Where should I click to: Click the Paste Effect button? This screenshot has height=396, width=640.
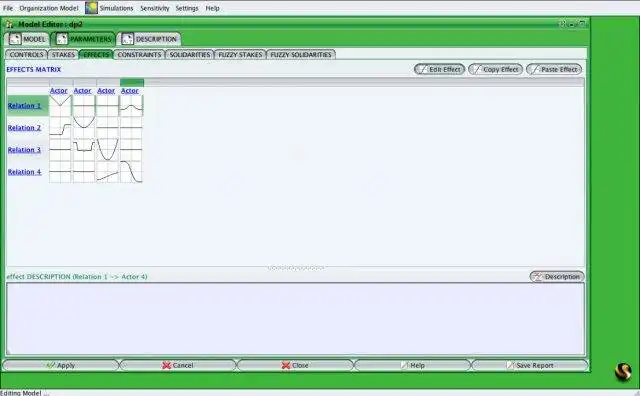(554, 69)
